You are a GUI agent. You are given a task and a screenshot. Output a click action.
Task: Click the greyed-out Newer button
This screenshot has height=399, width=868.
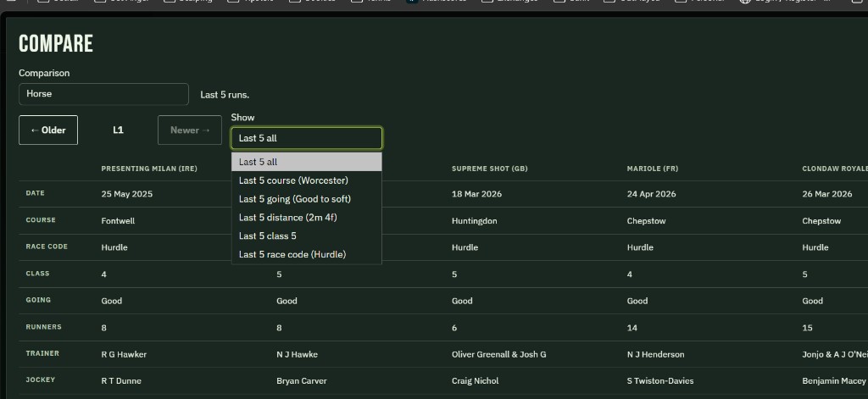coord(190,130)
